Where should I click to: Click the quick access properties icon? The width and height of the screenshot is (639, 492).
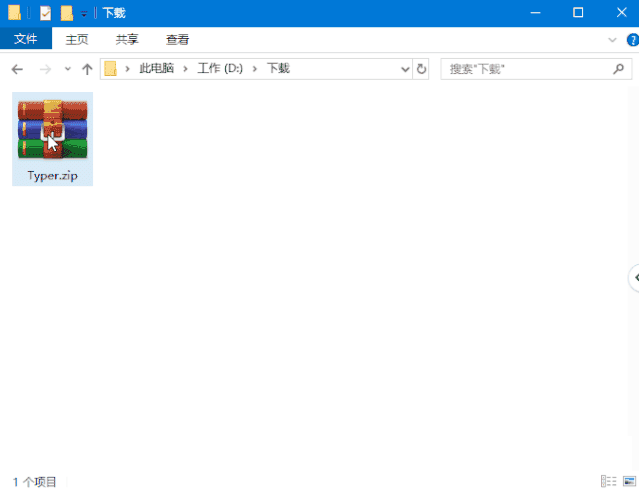[45, 13]
